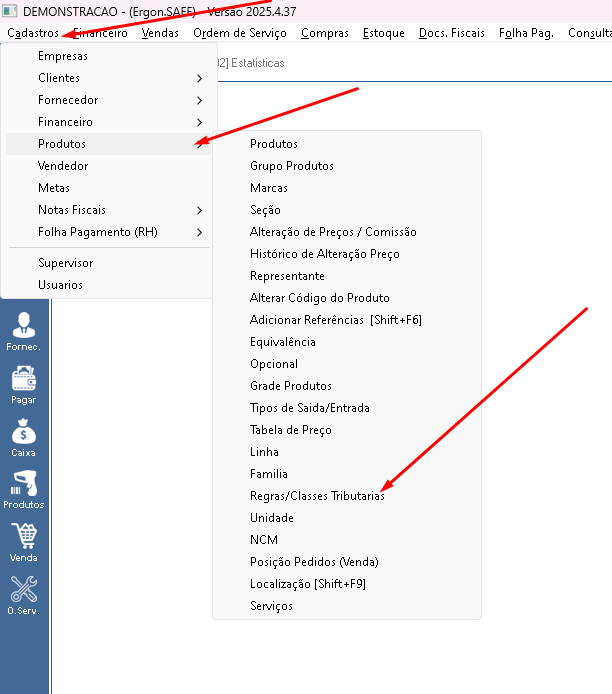This screenshot has width=612, height=694.
Task: Select the Produtos barcode scanner icon
Action: [23, 490]
